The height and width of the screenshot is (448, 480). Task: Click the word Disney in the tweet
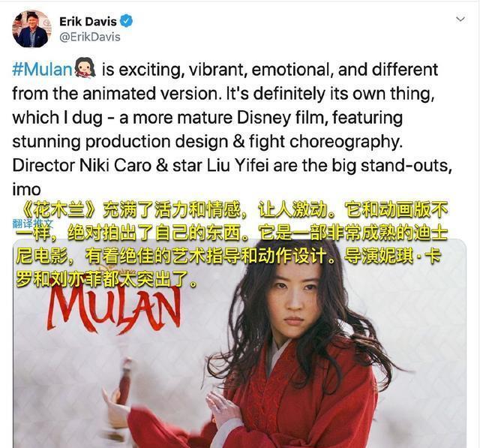click(264, 119)
